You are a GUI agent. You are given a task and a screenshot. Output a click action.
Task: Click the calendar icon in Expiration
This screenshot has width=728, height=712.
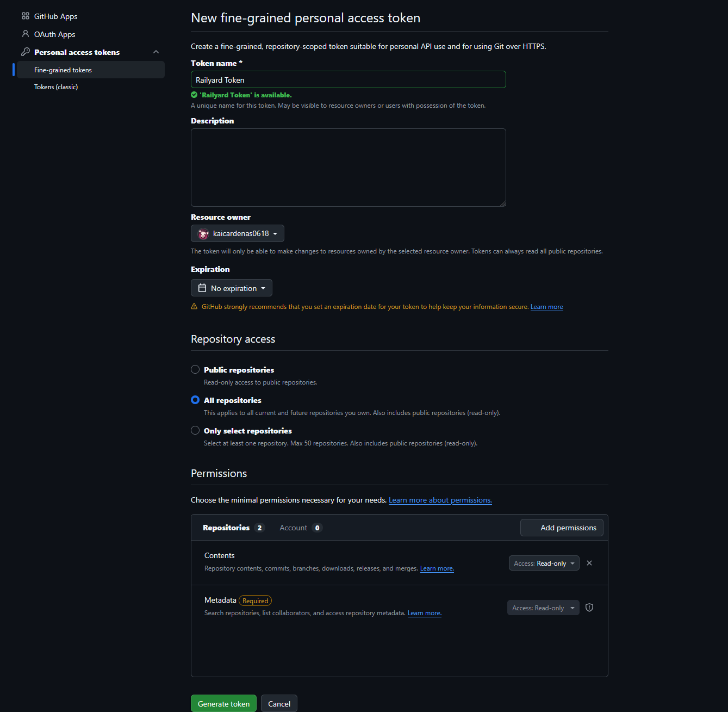(x=202, y=288)
